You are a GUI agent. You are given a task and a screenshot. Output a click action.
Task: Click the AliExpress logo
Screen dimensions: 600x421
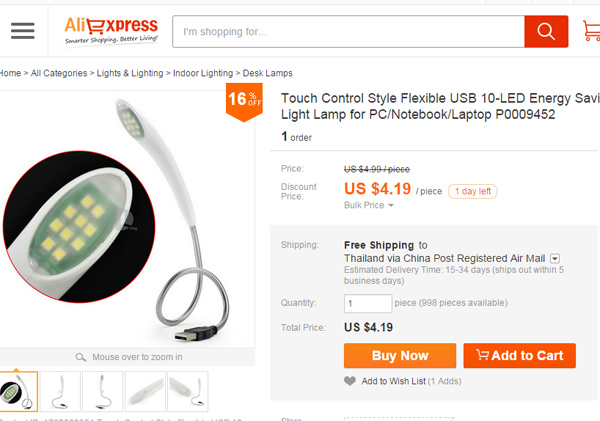tap(111, 31)
